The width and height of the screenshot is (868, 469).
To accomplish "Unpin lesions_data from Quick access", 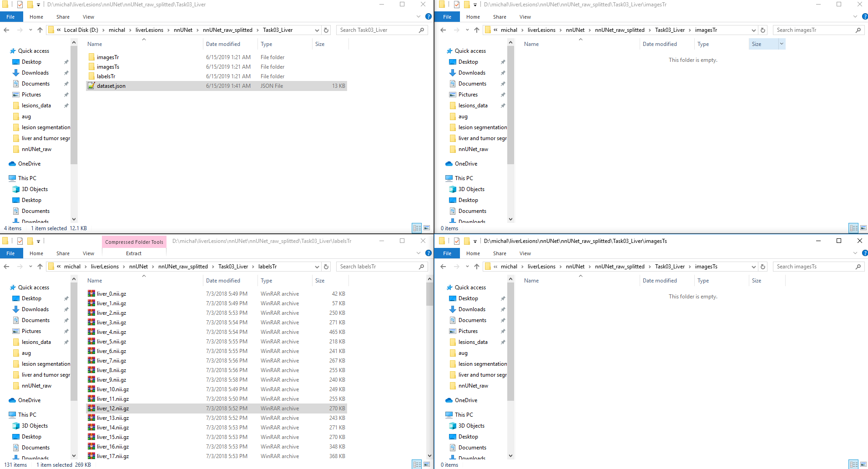I will pos(66,105).
